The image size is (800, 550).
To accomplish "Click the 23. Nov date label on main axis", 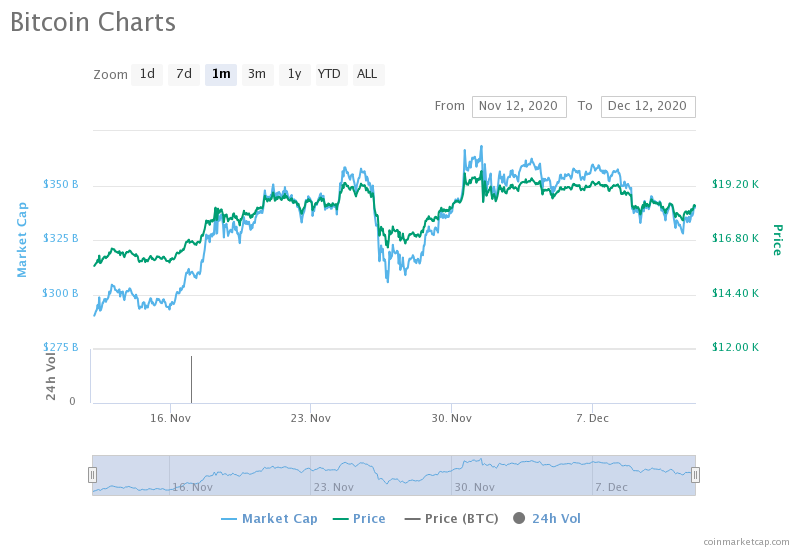I will (x=311, y=418).
